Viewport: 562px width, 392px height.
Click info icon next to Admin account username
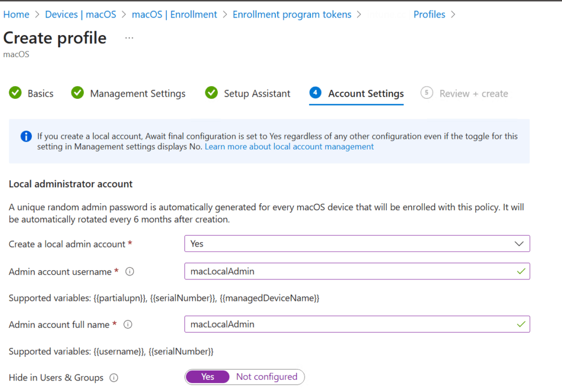tap(130, 272)
